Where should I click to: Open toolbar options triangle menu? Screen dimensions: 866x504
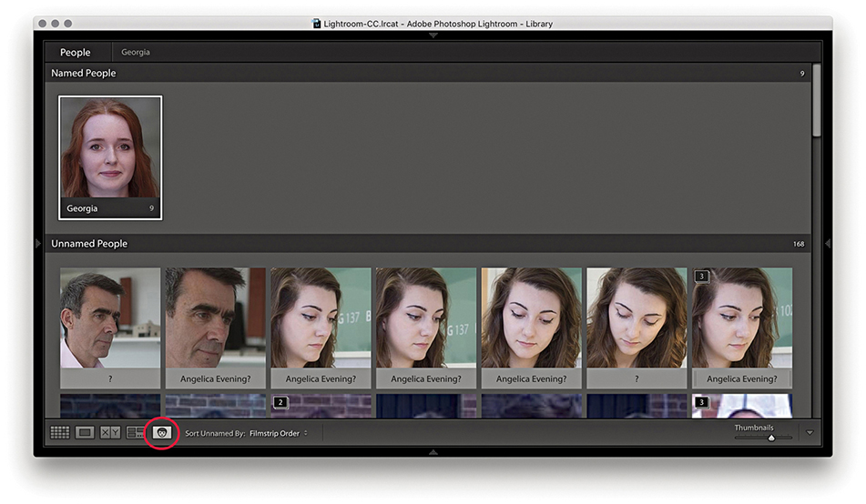pos(810,433)
